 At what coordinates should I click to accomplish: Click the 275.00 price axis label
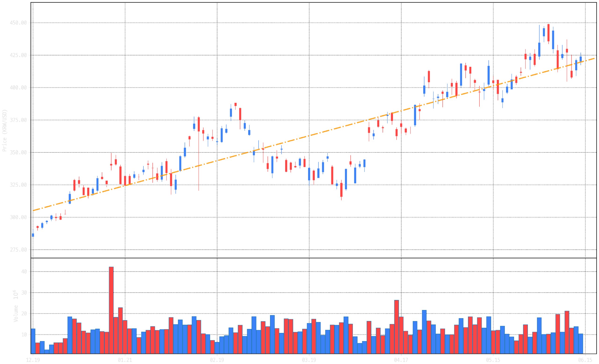(18, 250)
